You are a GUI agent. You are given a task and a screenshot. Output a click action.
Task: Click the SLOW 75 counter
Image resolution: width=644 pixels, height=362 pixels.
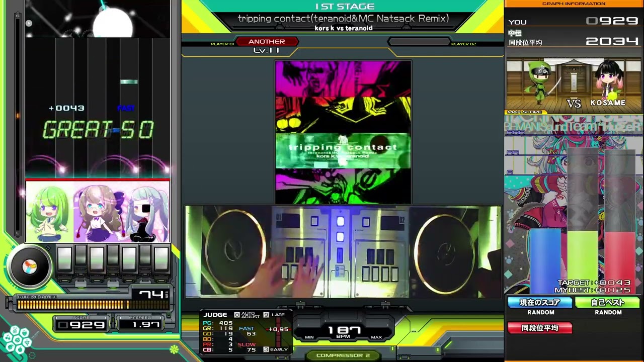click(247, 347)
